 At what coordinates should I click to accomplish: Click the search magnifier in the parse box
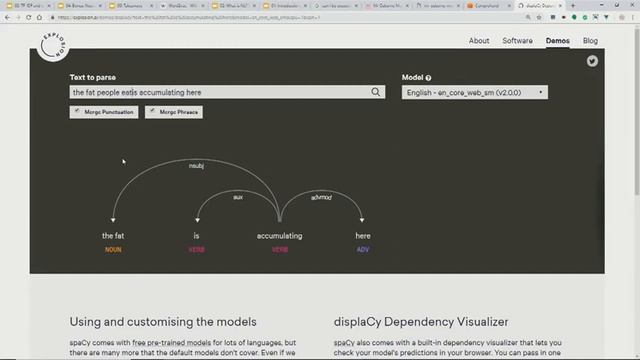[x=376, y=92]
